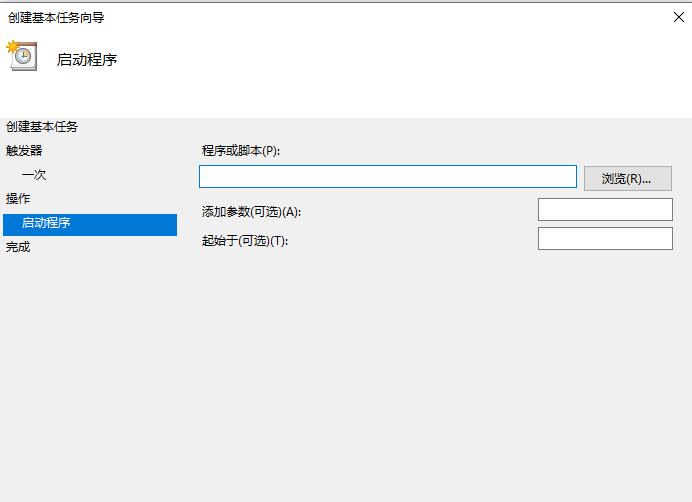The height and width of the screenshot is (502, 692).
Task: Click the 程序或脚本(P): label
Action: coord(241,151)
